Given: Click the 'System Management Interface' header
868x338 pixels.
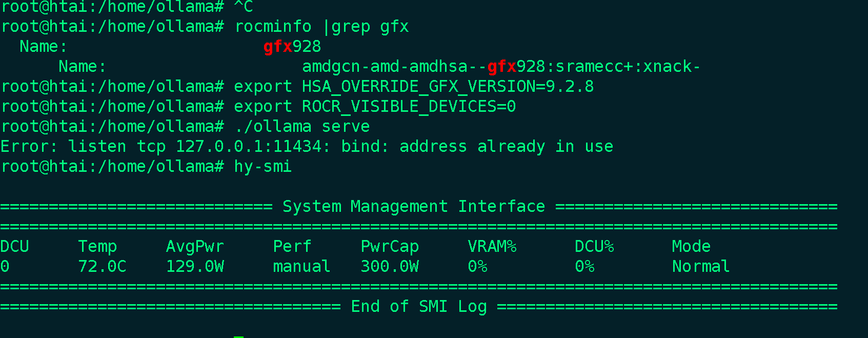Looking at the screenshot, I should tap(414, 207).
